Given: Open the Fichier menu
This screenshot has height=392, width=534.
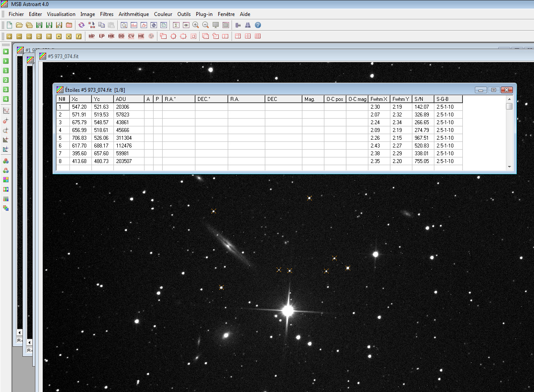Looking at the screenshot, I should coord(16,14).
